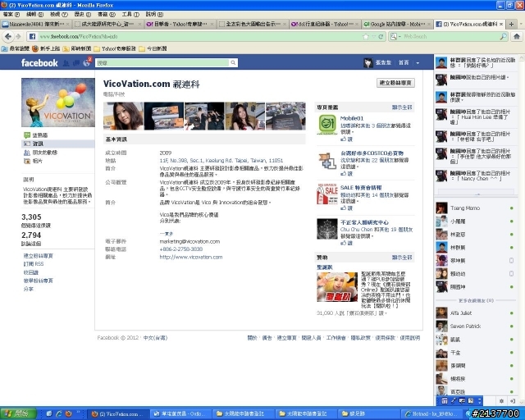
Task: Open the COSTCO page thumbnail icon
Action: (326, 161)
